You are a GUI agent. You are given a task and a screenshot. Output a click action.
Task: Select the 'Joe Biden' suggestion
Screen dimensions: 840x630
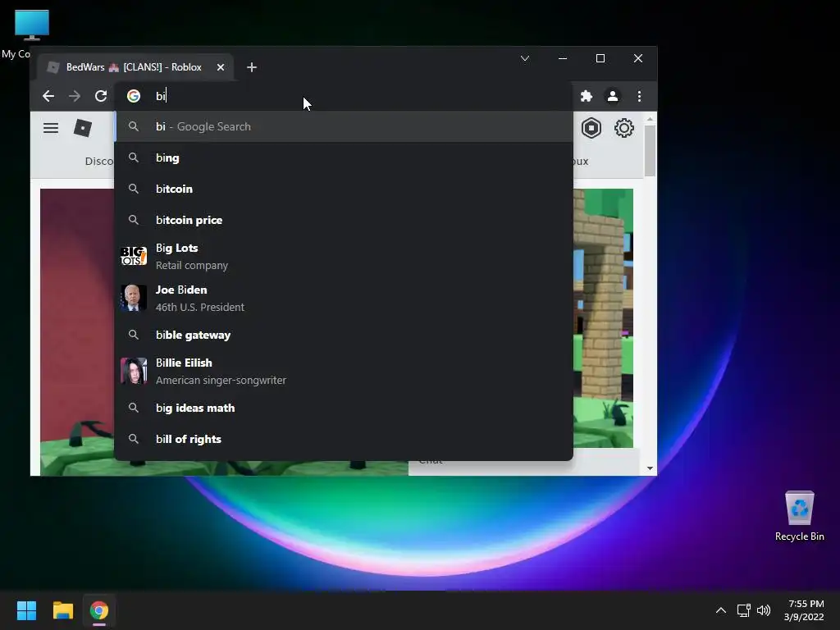pos(344,298)
